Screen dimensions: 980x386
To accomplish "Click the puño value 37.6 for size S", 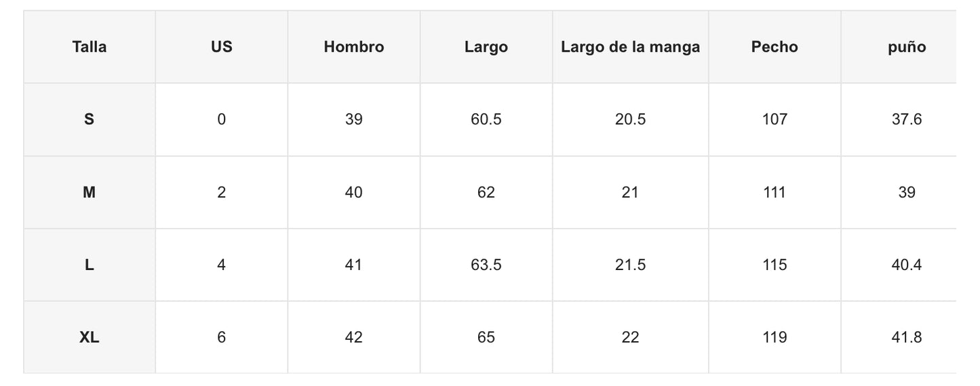I will click(906, 119).
